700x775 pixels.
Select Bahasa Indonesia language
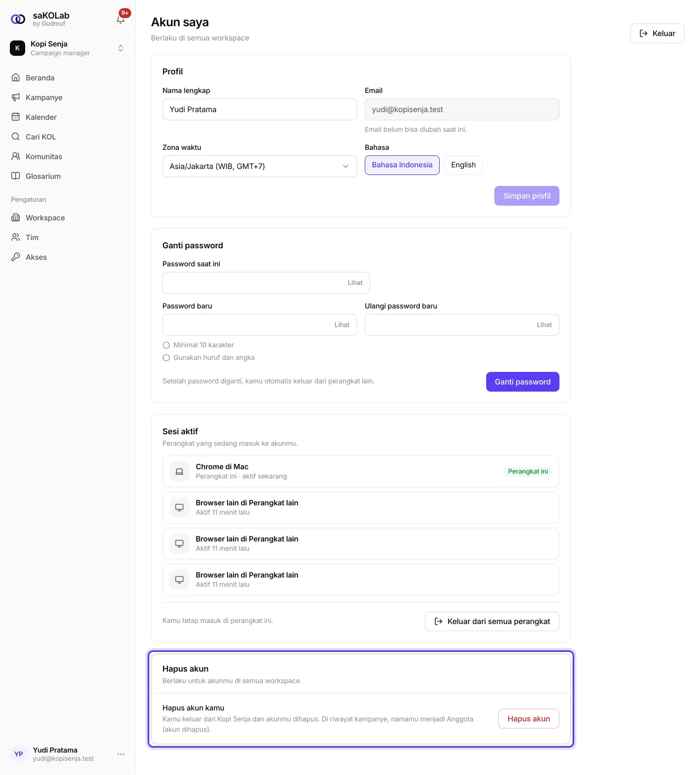pyautogui.click(x=402, y=165)
